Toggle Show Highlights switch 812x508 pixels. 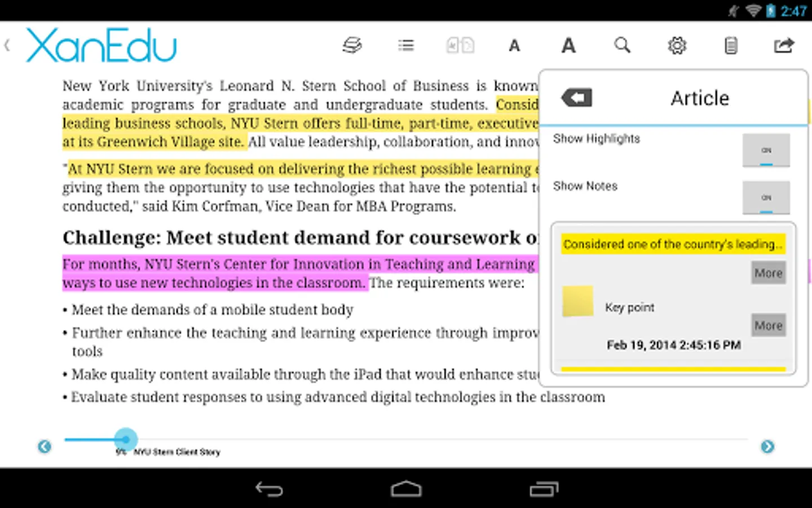click(x=766, y=150)
